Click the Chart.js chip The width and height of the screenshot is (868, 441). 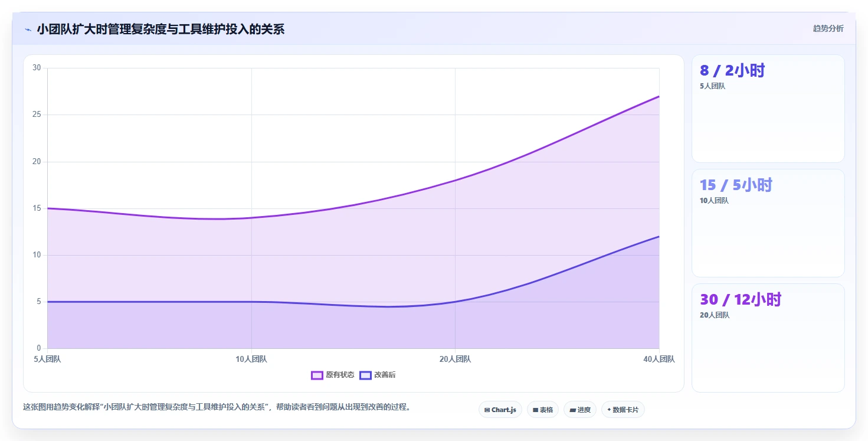(500, 410)
